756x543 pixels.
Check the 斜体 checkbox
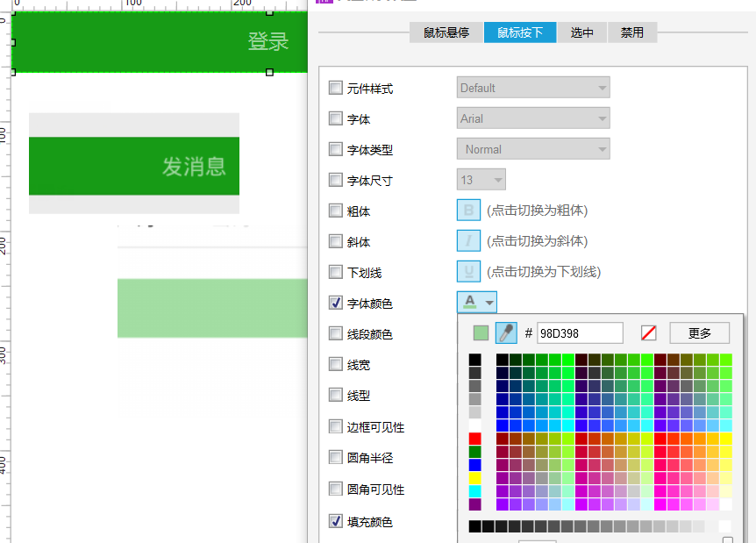tap(336, 241)
